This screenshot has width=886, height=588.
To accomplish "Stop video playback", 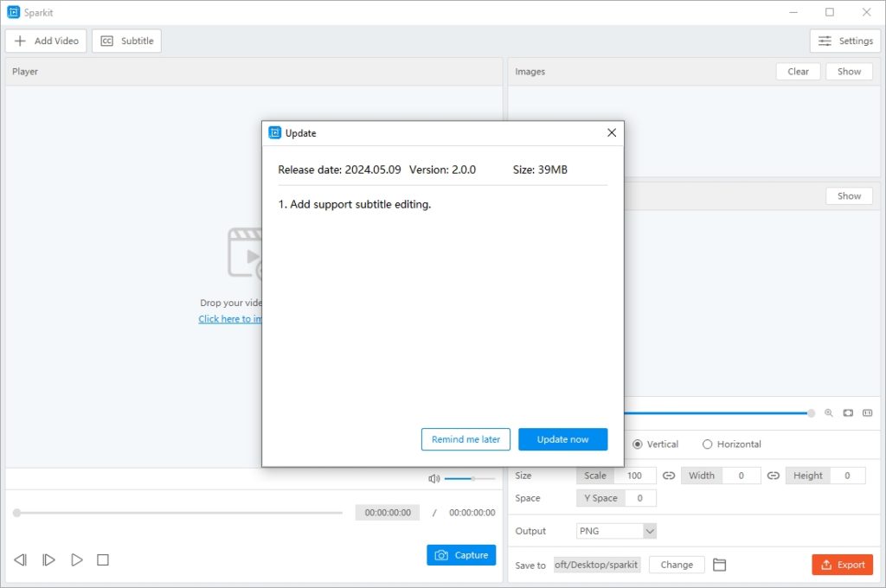I will [x=103, y=559].
